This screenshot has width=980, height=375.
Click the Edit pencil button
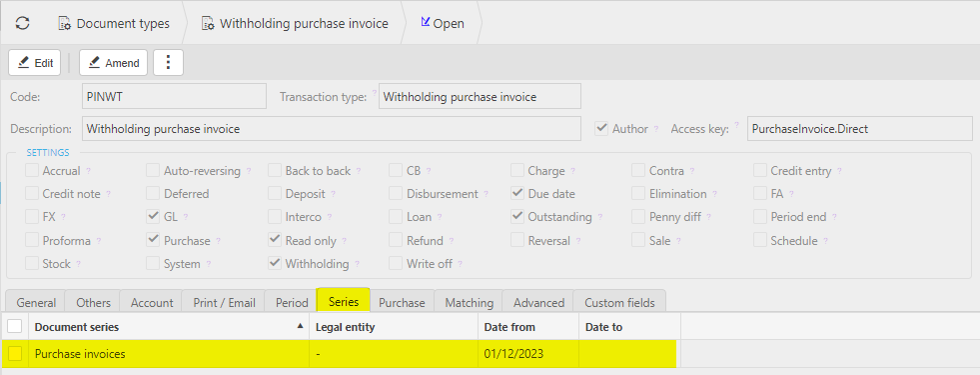pyautogui.click(x=34, y=63)
